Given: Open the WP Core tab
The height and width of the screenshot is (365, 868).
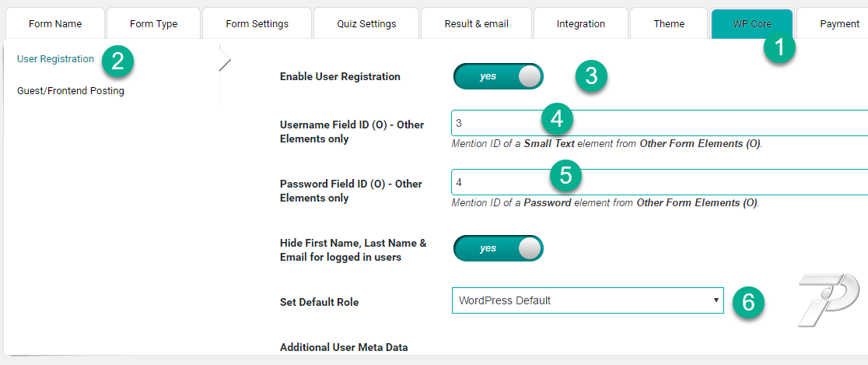Looking at the screenshot, I should coord(752,24).
